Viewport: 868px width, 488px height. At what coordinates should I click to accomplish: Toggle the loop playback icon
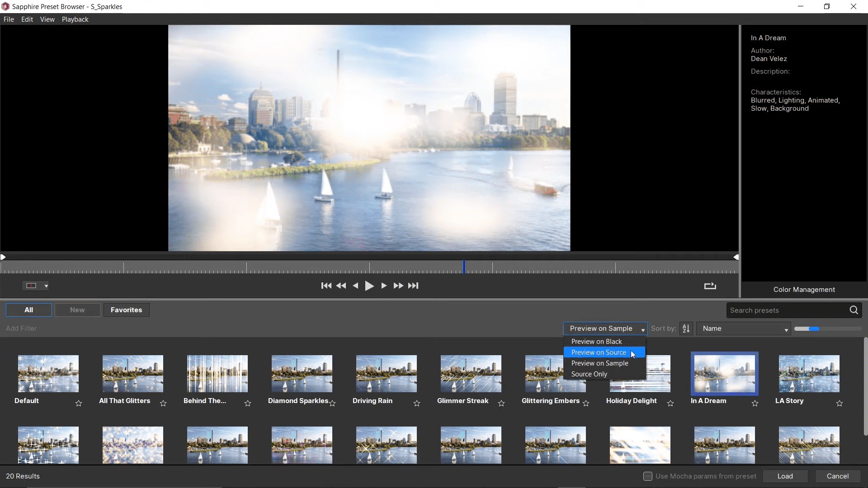[710, 286]
